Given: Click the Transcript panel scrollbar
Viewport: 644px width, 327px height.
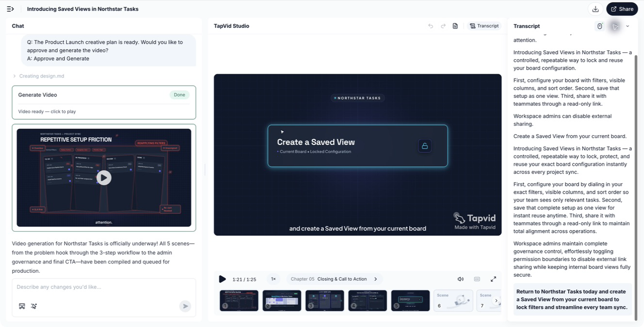Looking at the screenshot, I should point(636,187).
